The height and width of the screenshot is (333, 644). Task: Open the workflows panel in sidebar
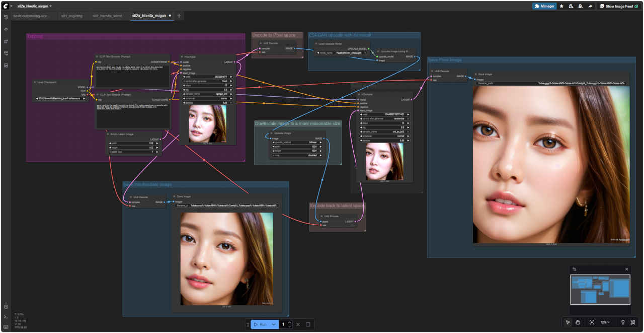[x=6, y=53]
